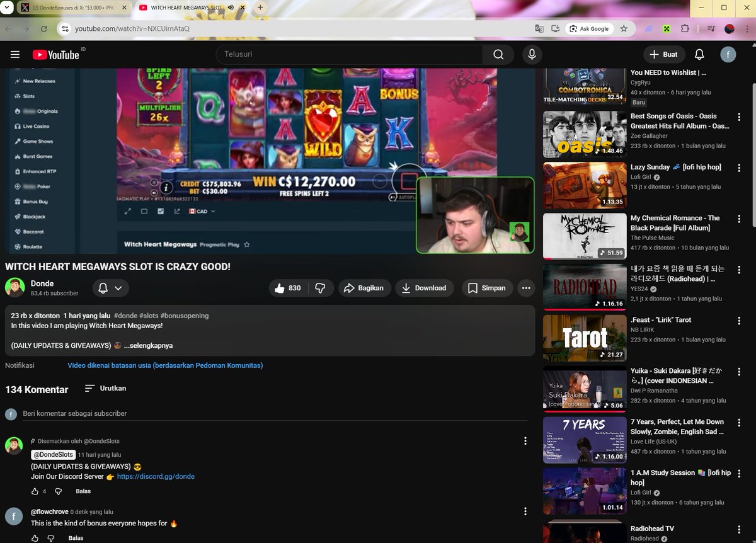
Task: Dislike the Witch Heart Megaways video
Action: (320, 288)
